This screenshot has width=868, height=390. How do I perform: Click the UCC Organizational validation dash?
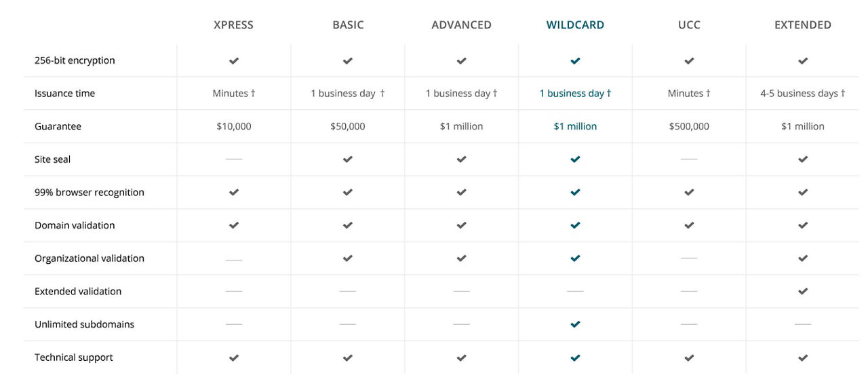click(689, 258)
